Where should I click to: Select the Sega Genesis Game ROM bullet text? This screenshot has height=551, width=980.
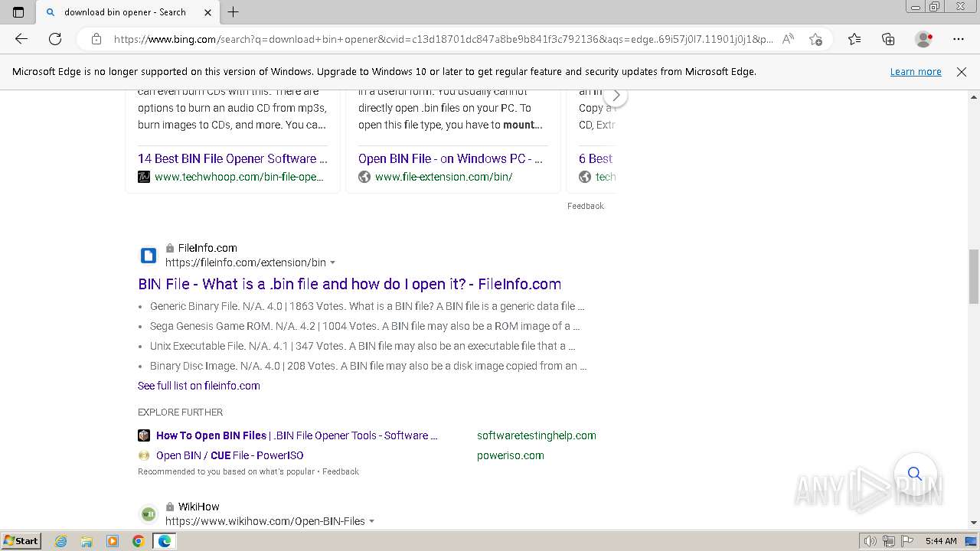coord(365,326)
